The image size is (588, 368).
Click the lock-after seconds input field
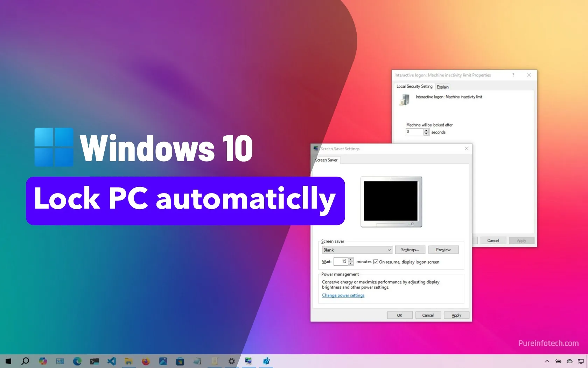[415, 132]
